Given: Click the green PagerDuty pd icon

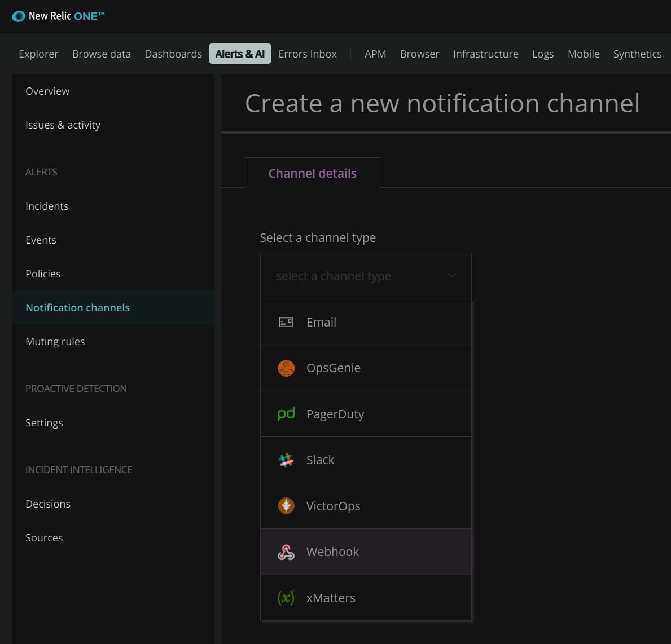Looking at the screenshot, I should 286,414.
